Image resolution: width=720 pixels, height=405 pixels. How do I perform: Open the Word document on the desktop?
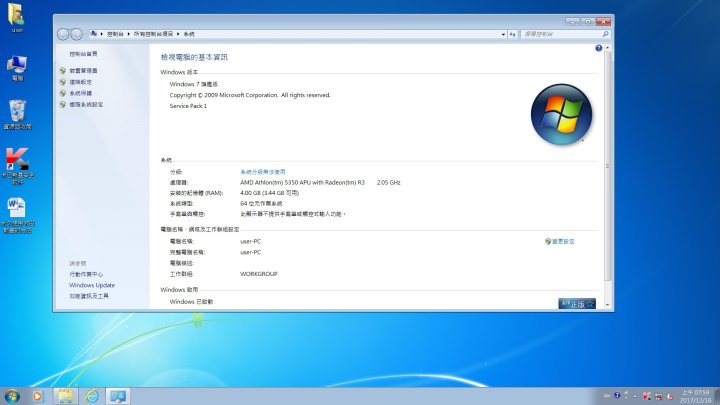tap(17, 215)
